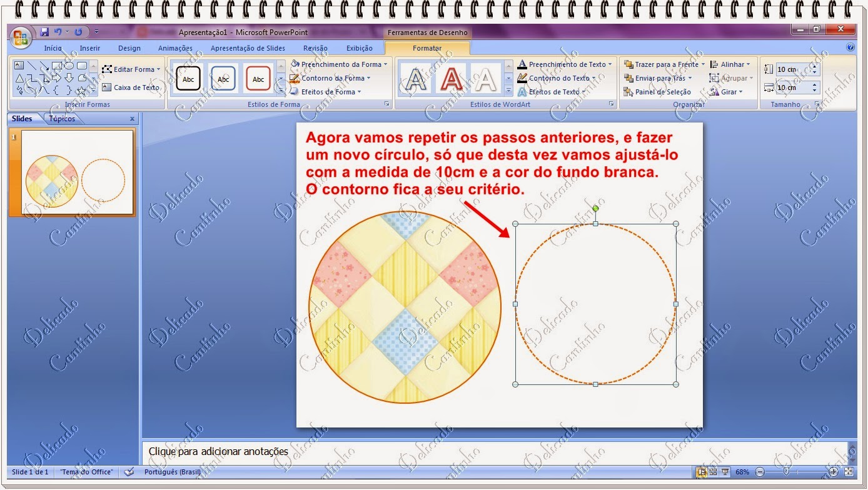868x490 pixels.
Task: Apply the black outline Abc shape style
Action: click(x=188, y=79)
